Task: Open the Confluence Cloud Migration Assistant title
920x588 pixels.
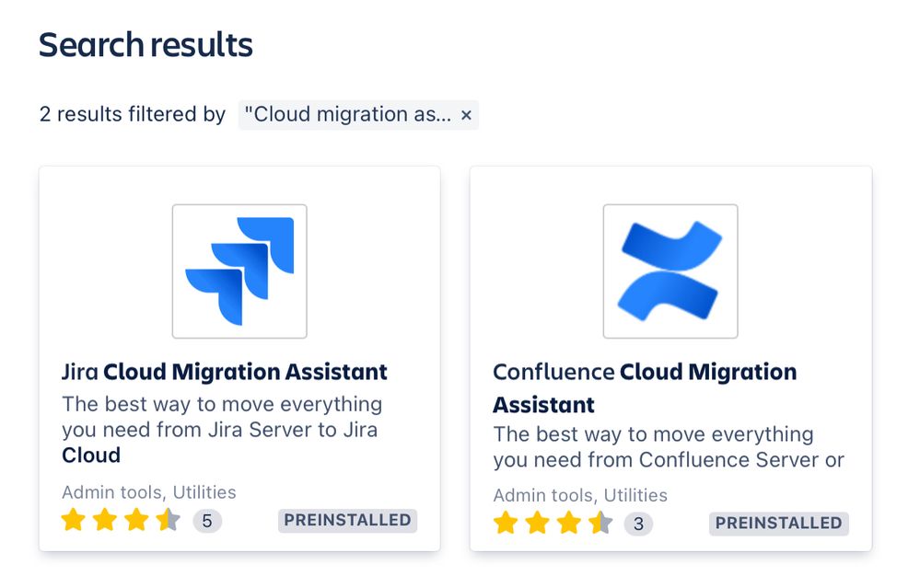Action: (x=645, y=388)
